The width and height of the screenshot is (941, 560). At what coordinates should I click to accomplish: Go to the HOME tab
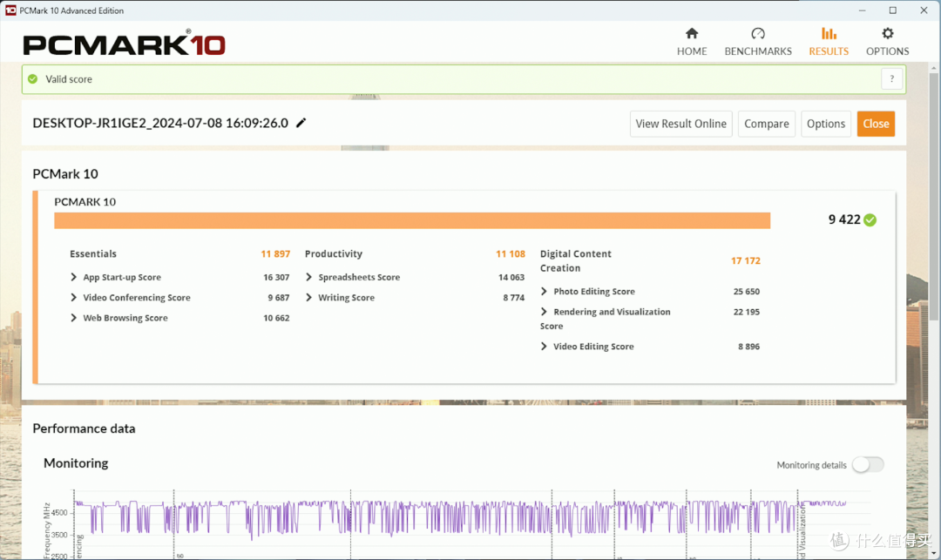[x=691, y=42]
